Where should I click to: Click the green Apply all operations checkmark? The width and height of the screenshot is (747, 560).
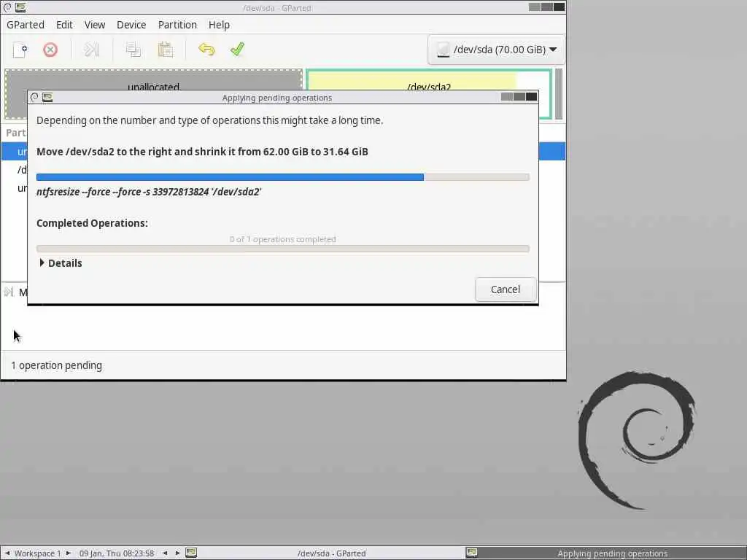point(237,49)
